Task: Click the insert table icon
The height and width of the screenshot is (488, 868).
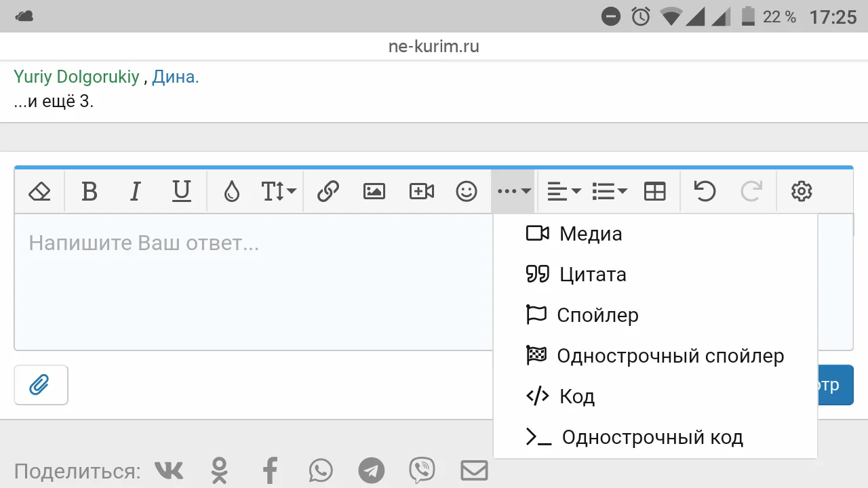Action: click(x=655, y=192)
